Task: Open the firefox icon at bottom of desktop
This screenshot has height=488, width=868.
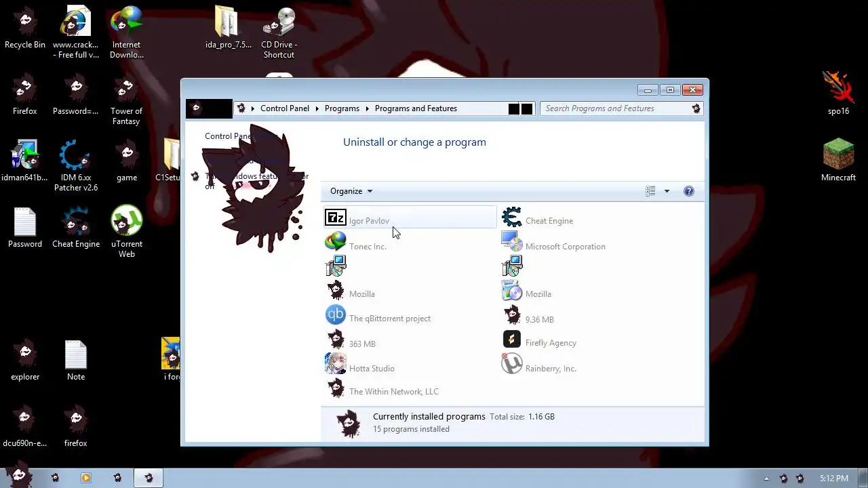Action: (76, 427)
